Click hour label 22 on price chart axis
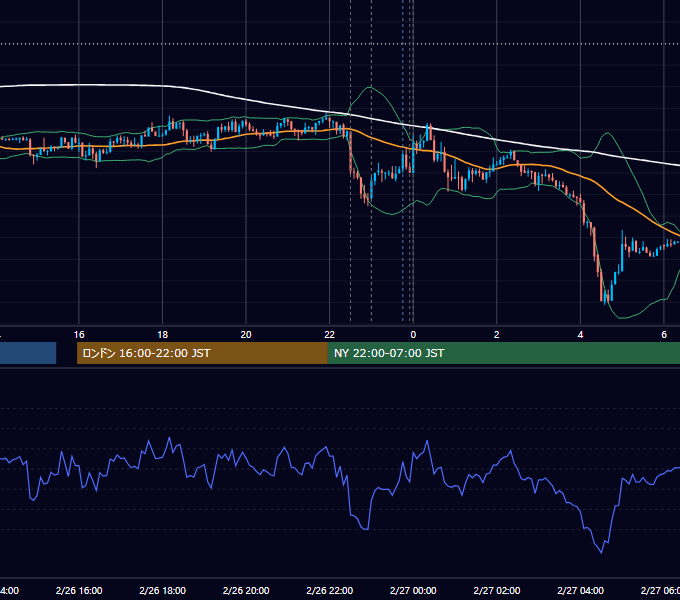The width and height of the screenshot is (680, 600). (x=330, y=335)
